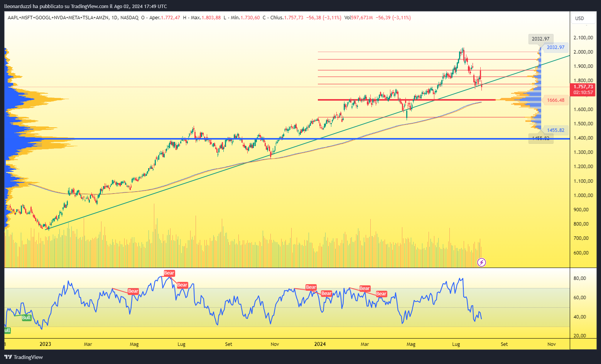601x364 pixels.
Task: Click the 2.000,00 price axis label
Action: (583, 52)
